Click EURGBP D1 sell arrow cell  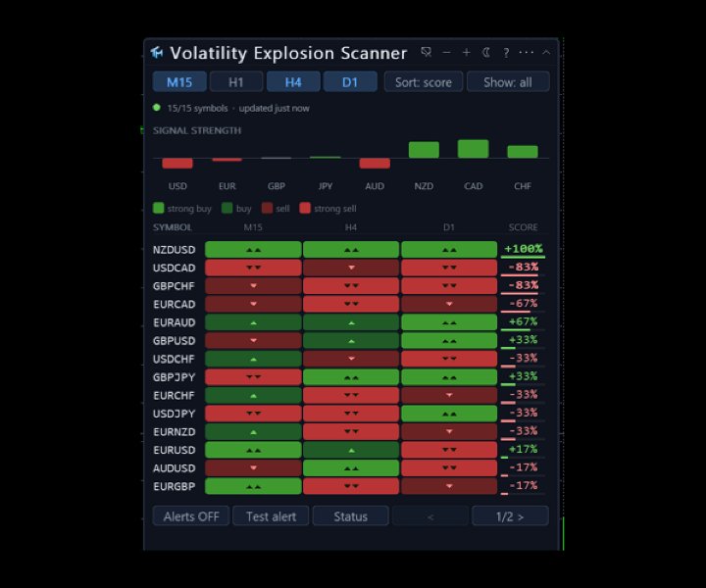tap(449, 486)
